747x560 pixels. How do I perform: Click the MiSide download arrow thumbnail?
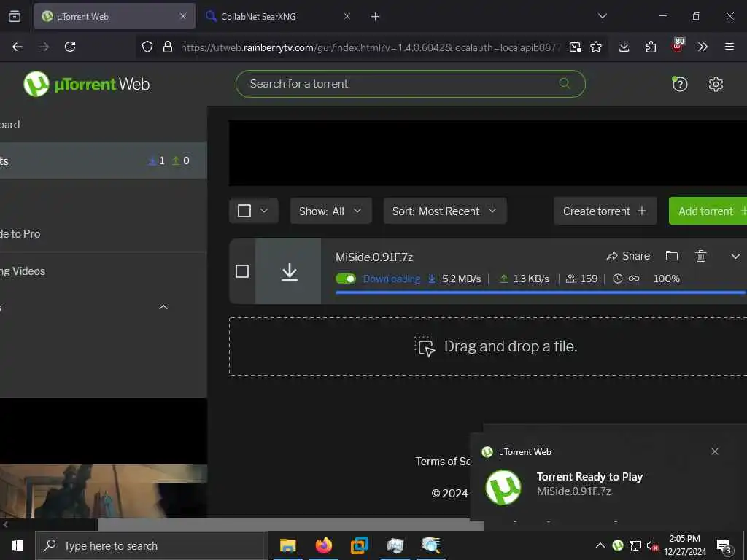coord(289,271)
